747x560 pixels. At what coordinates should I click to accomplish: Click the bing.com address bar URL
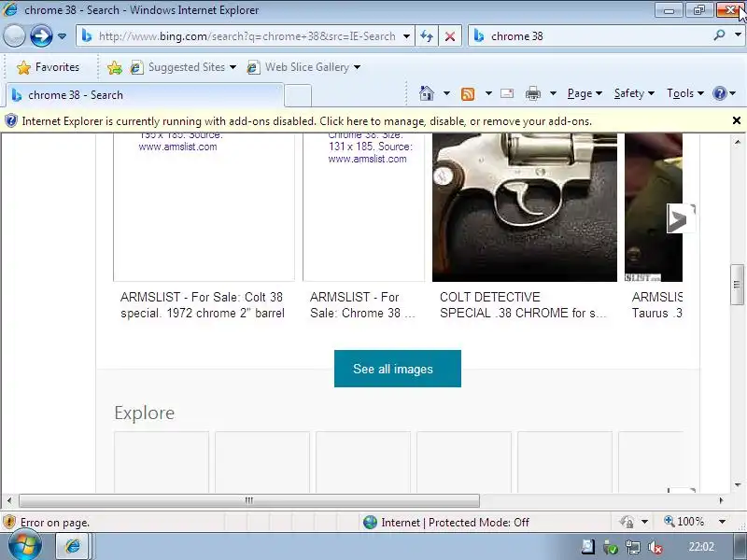tap(247, 36)
